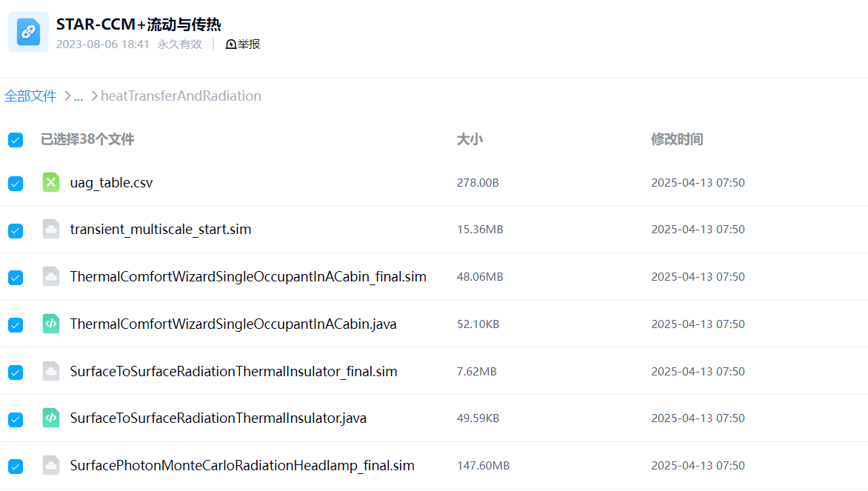Click file icon of SurfacePhotonMonteCarloRadiationHeadlamp_final.sim
Image resolution: width=868 pixels, height=491 pixels.
(51, 466)
